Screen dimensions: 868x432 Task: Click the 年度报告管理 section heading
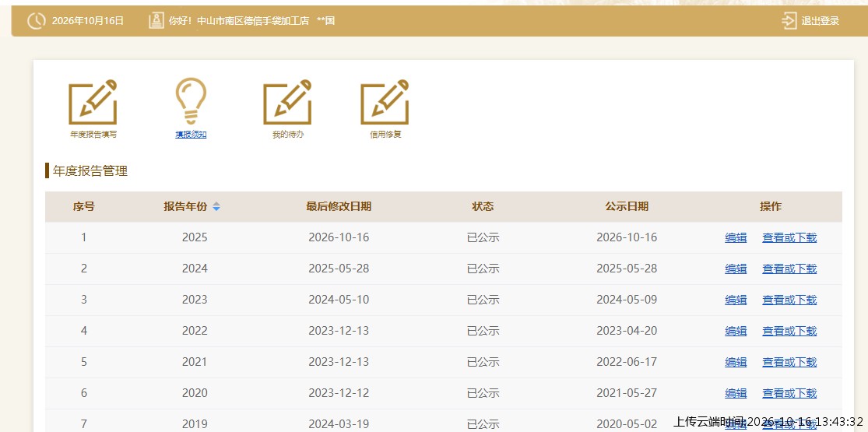point(90,171)
